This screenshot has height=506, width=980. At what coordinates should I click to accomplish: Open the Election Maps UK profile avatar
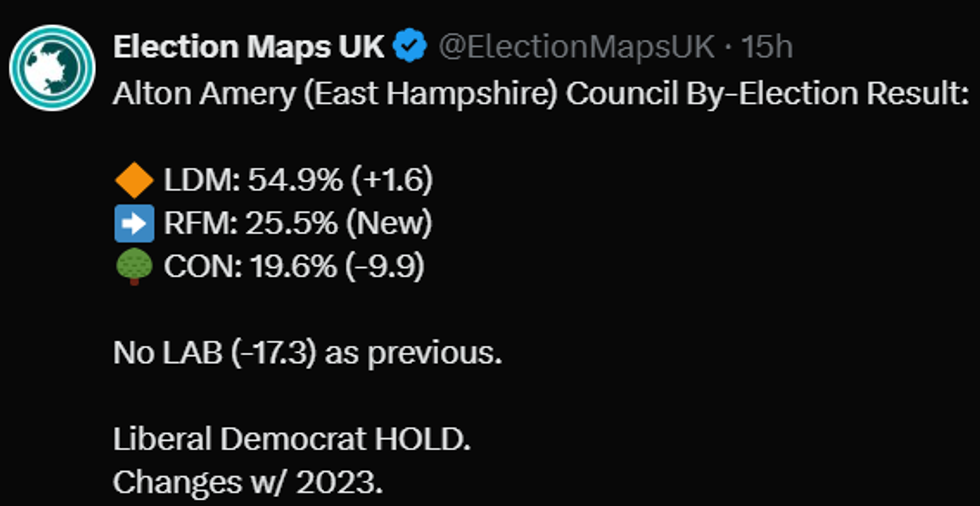click(x=52, y=68)
